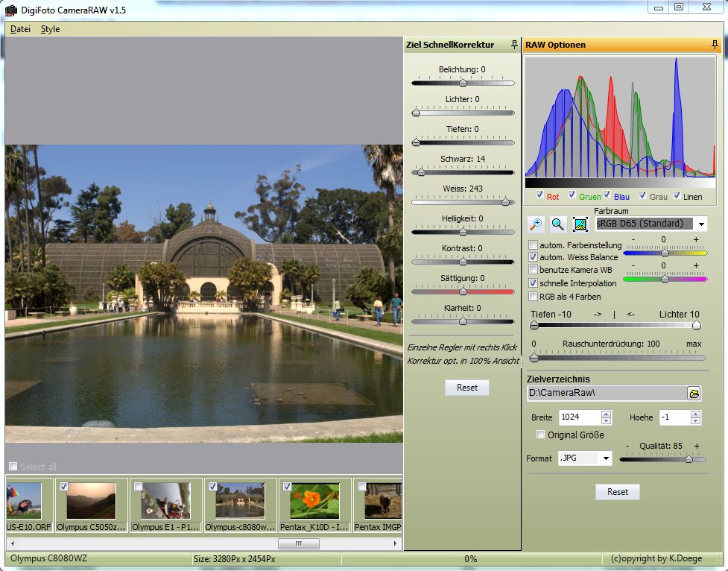The width and height of the screenshot is (728, 571).
Task: Click the Sättigung slider handle
Action: (x=463, y=291)
